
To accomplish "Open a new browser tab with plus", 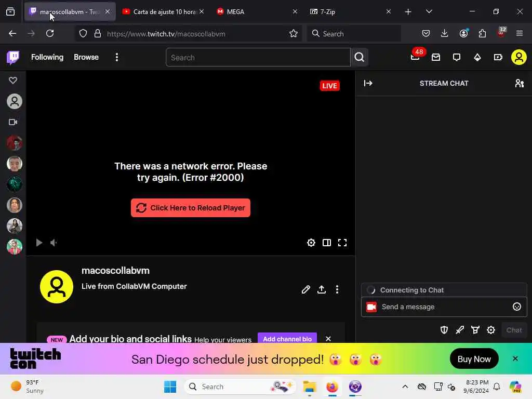I will tap(408, 12).
